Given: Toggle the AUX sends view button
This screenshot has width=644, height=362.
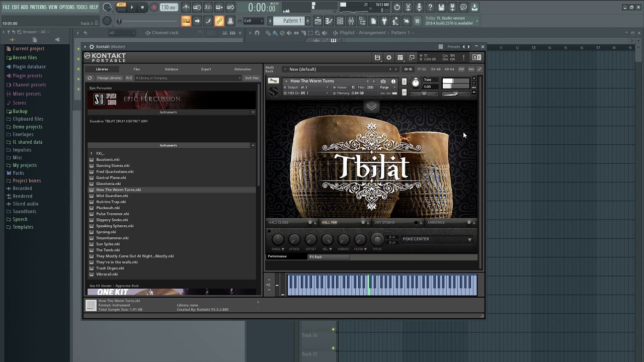Looking at the screenshot, I should click(x=471, y=69).
